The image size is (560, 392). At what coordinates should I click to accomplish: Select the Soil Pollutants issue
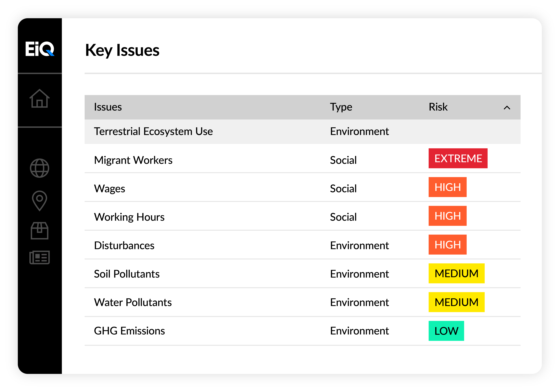(127, 274)
